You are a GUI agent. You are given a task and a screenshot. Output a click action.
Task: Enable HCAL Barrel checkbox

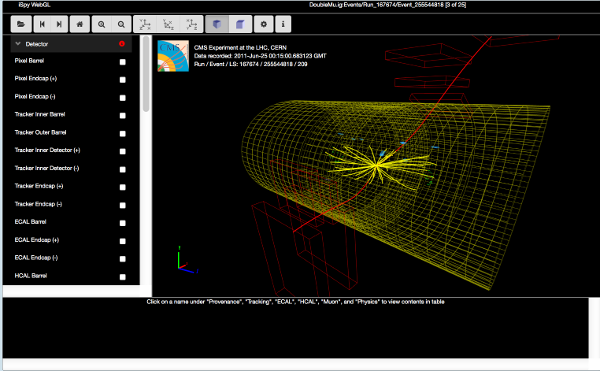click(122, 277)
